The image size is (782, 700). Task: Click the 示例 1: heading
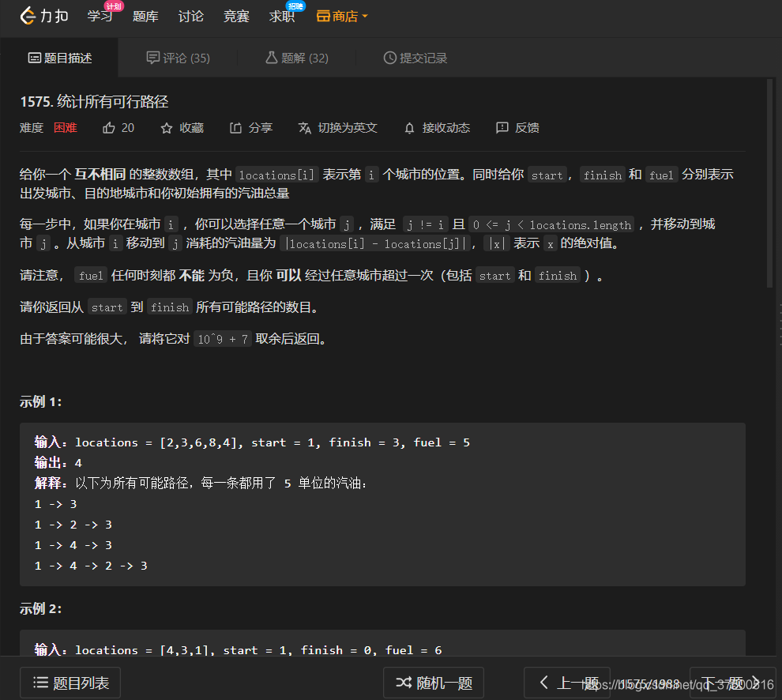40,402
